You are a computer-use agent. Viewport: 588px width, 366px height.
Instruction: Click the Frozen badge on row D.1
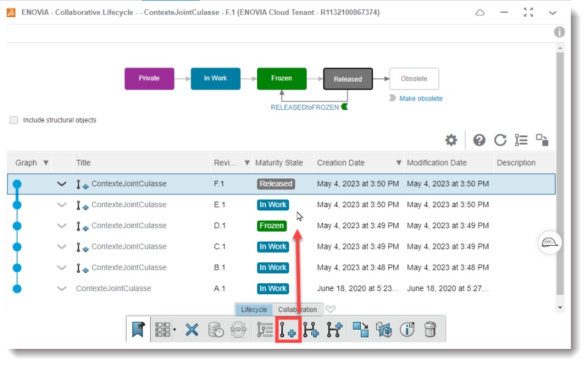pos(272,226)
